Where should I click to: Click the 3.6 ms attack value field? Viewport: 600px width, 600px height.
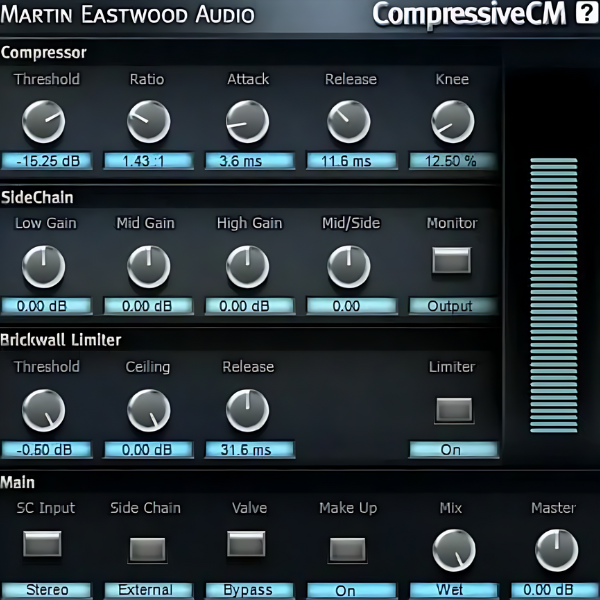pyautogui.click(x=250, y=161)
